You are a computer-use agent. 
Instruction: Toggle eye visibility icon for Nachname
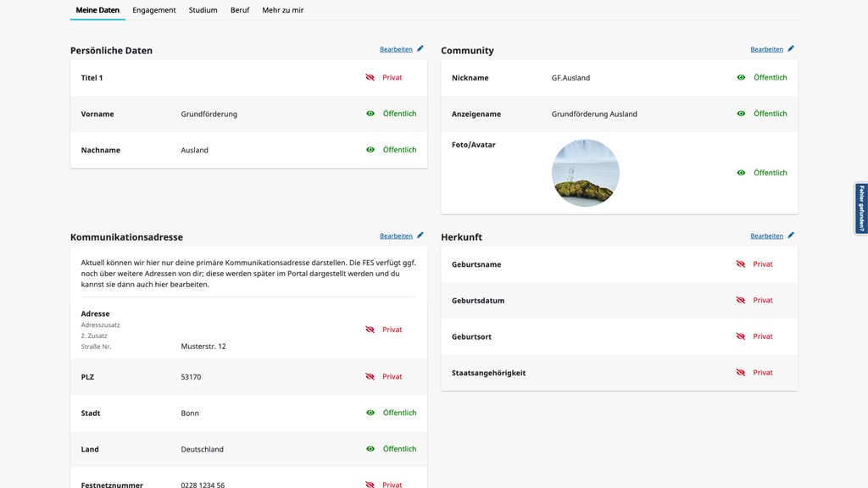coord(370,149)
